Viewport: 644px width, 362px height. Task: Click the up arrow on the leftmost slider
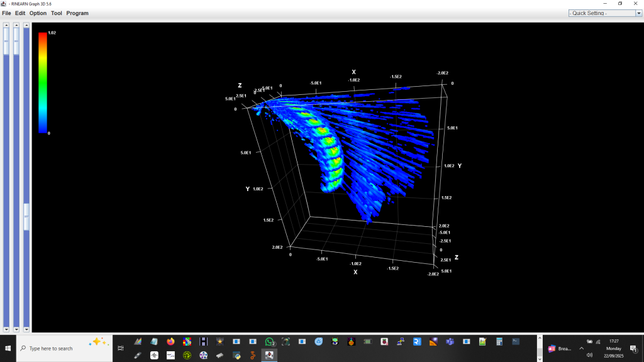point(6,26)
